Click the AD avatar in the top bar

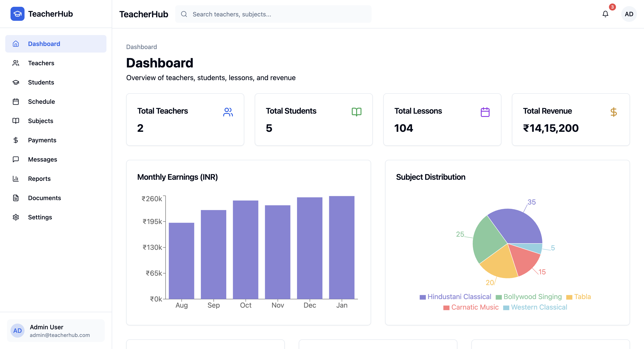click(x=629, y=14)
